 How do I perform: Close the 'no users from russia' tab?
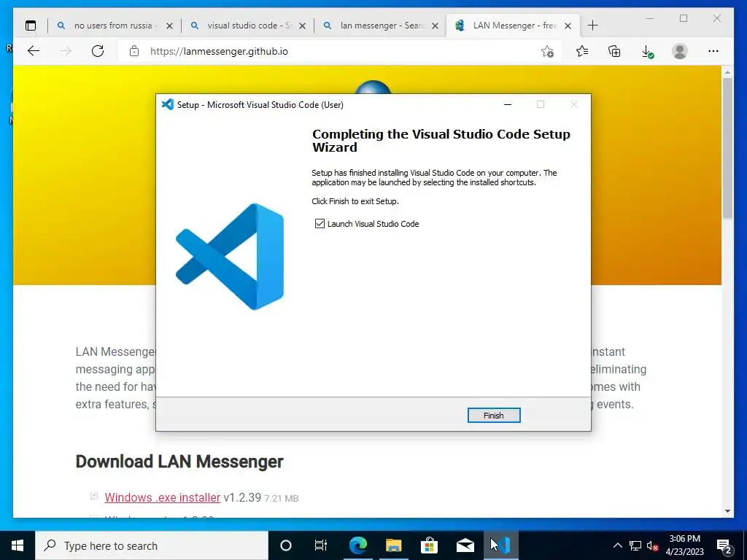click(169, 26)
